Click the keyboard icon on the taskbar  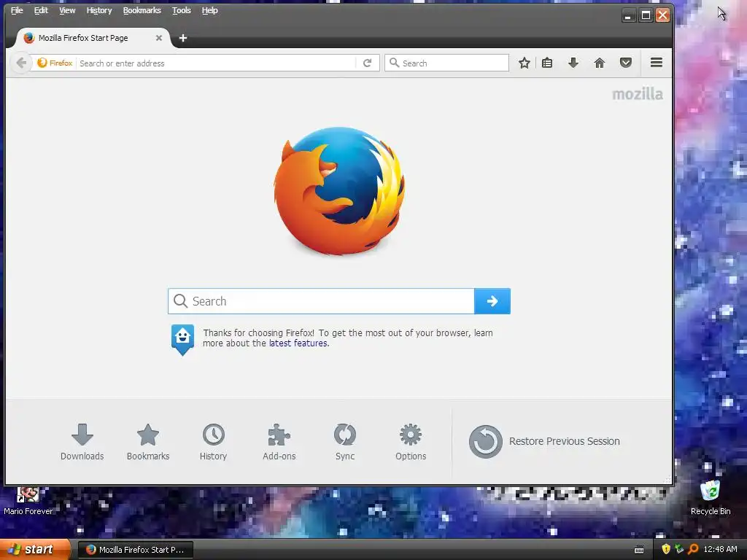[x=639, y=550]
